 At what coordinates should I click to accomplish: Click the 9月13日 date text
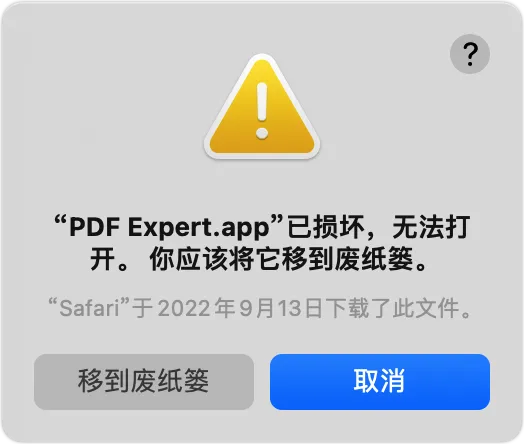coord(281,308)
